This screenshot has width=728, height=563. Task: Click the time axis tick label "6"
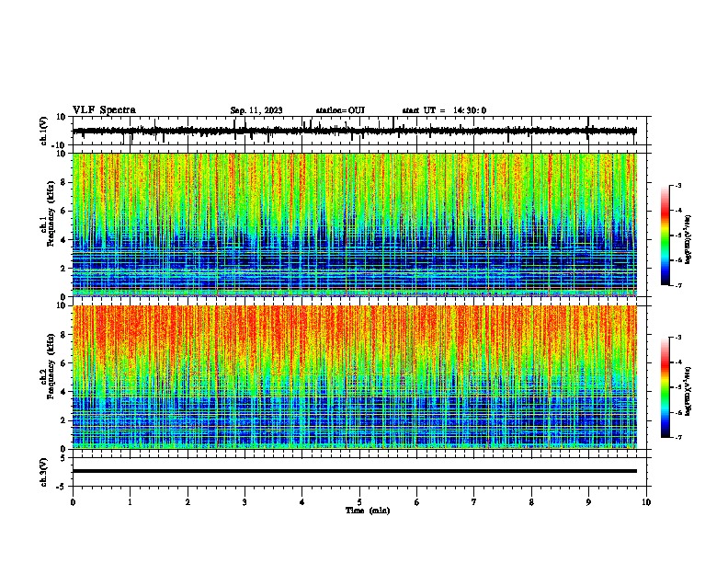point(417,502)
